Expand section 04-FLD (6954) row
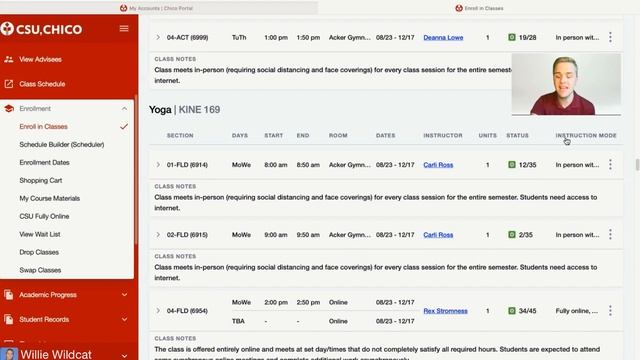The image size is (640, 360). (x=158, y=311)
